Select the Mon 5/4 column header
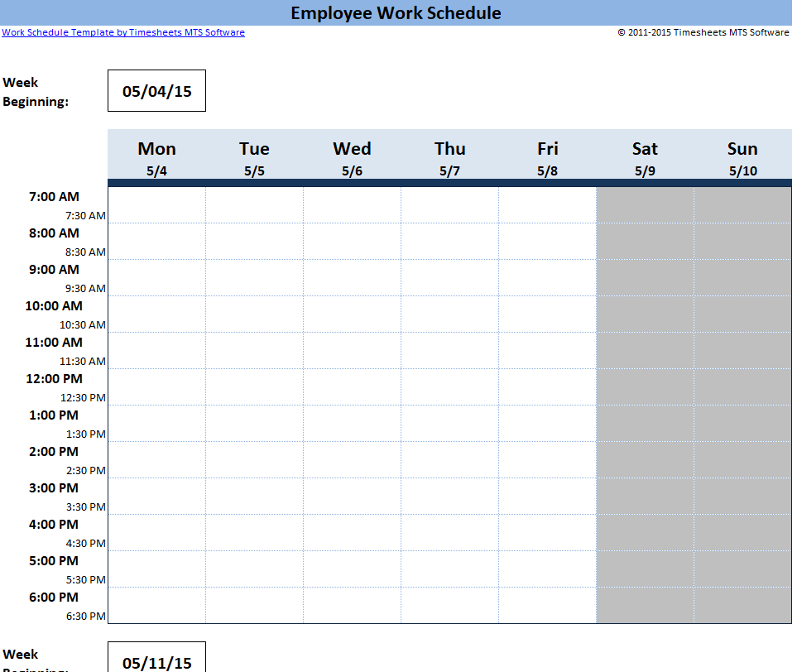The width and height of the screenshot is (797, 672). tap(156, 156)
